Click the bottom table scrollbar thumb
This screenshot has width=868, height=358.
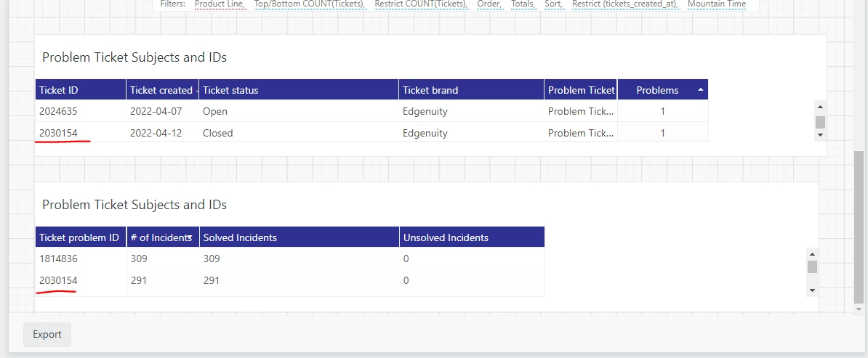point(812,267)
